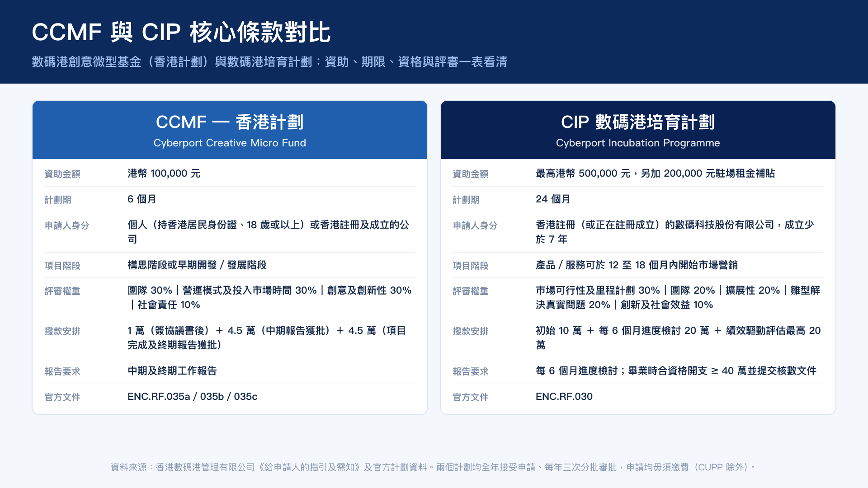Click the CCMF value '港幣 100,000 元'

tap(164, 174)
